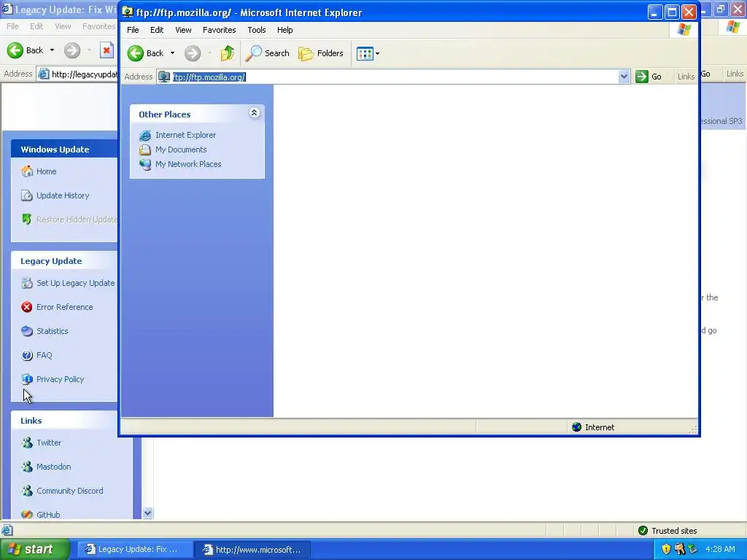The height and width of the screenshot is (560, 747).
Task: Open Statistics in the Legacy Update sidebar
Action: pos(52,331)
